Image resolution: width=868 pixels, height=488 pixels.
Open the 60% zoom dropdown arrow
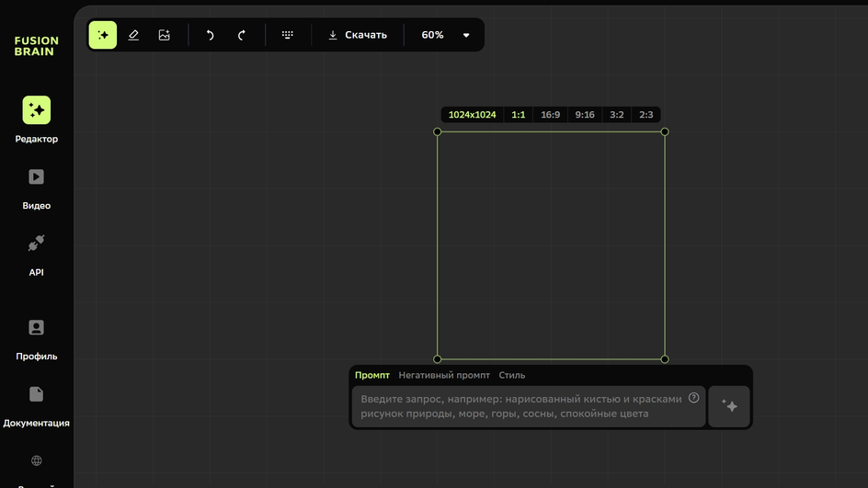pos(466,35)
